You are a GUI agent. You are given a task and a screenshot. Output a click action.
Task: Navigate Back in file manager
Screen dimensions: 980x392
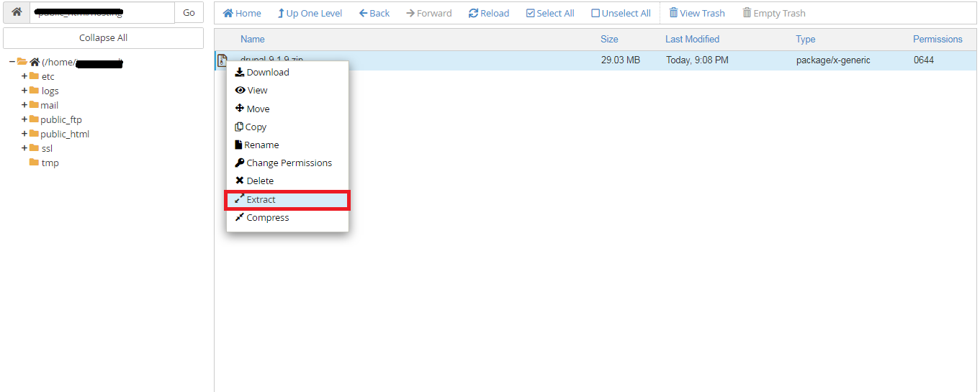pyautogui.click(x=374, y=13)
